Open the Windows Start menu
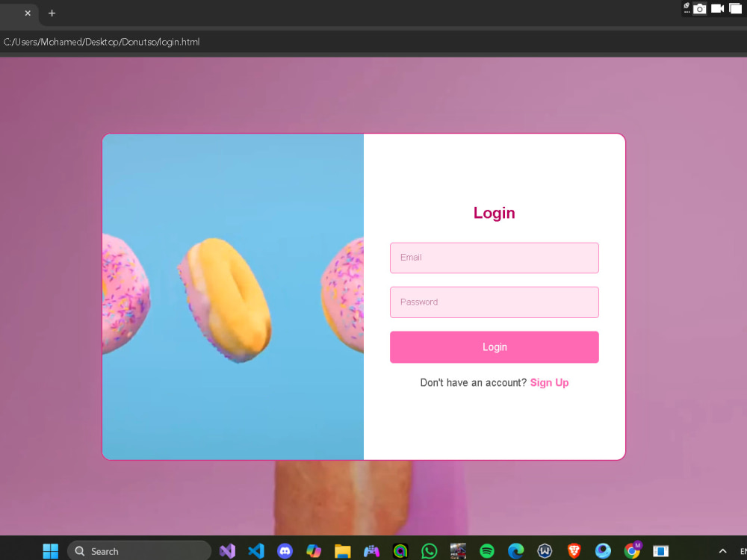The image size is (747, 560). coord(51,551)
